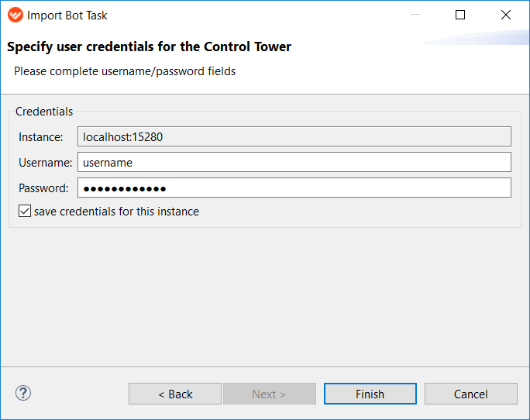Image resolution: width=530 pixels, height=420 pixels.
Task: Click the disabled Next button
Action: 270,394
